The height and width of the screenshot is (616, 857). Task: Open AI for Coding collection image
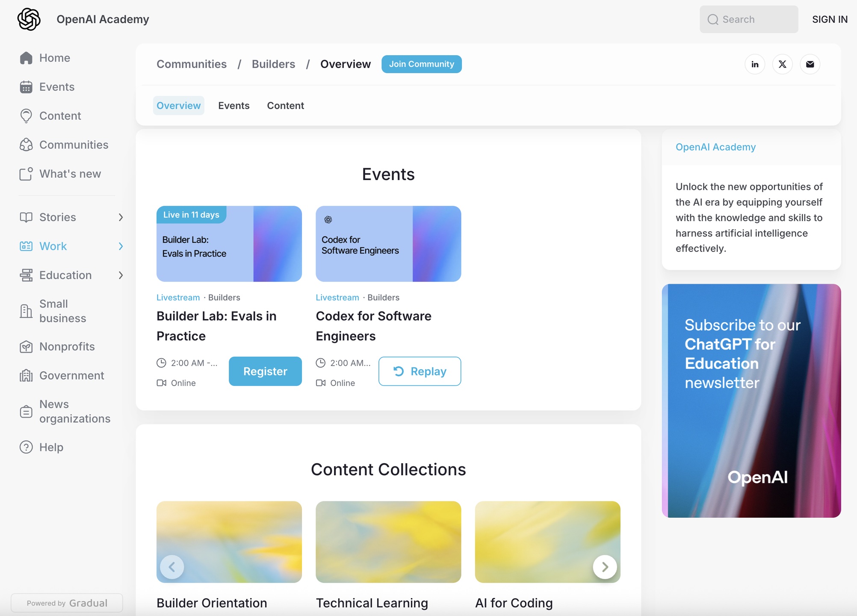[547, 542]
